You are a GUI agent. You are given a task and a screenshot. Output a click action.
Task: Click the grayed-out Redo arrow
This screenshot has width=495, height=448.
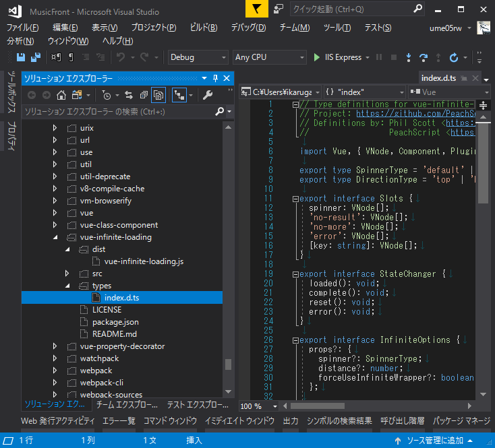[144, 57]
